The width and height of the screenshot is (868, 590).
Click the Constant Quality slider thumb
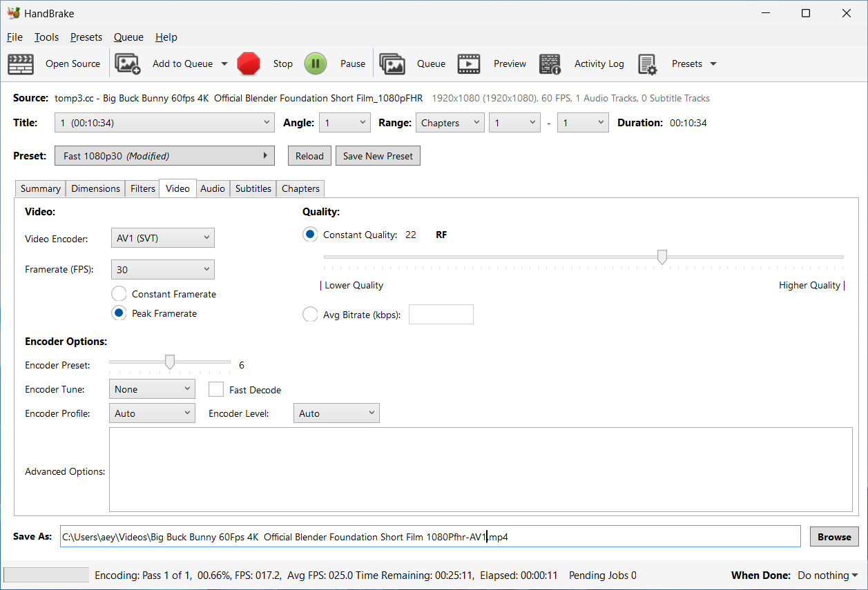tap(662, 257)
